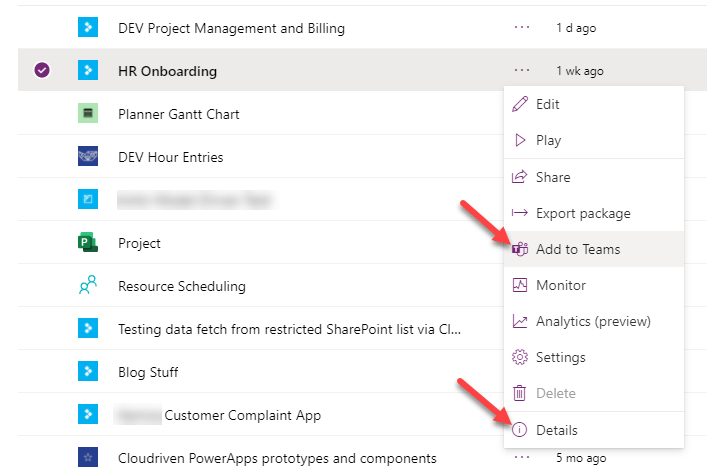This screenshot has height=469, width=707.
Task: Click the Blog Stuff app icon
Action: [x=88, y=372]
